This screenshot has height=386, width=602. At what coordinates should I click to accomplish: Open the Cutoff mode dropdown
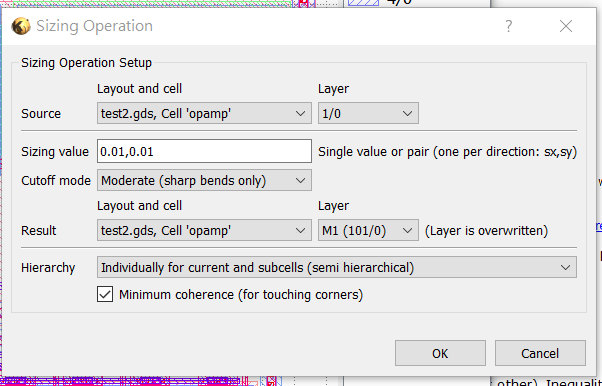tap(204, 181)
